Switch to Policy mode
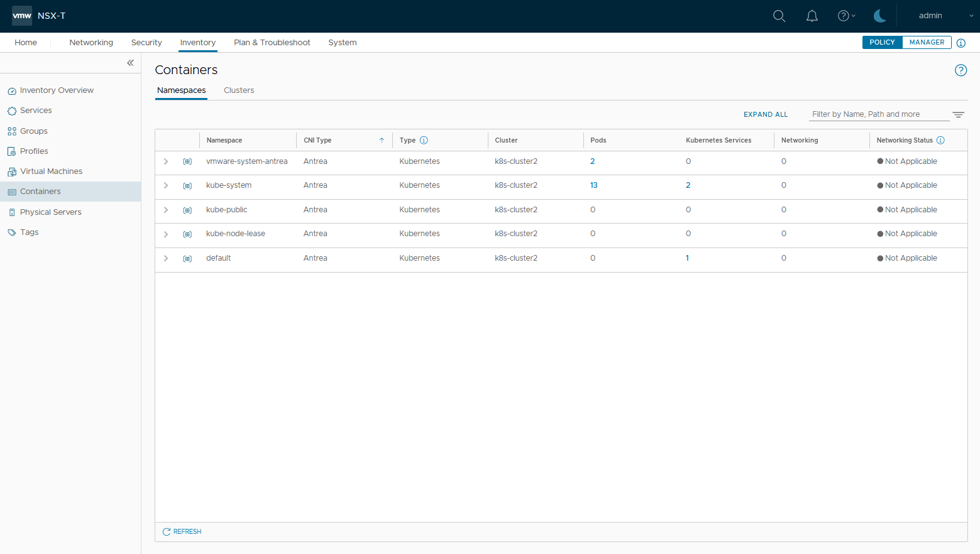 [x=882, y=42]
